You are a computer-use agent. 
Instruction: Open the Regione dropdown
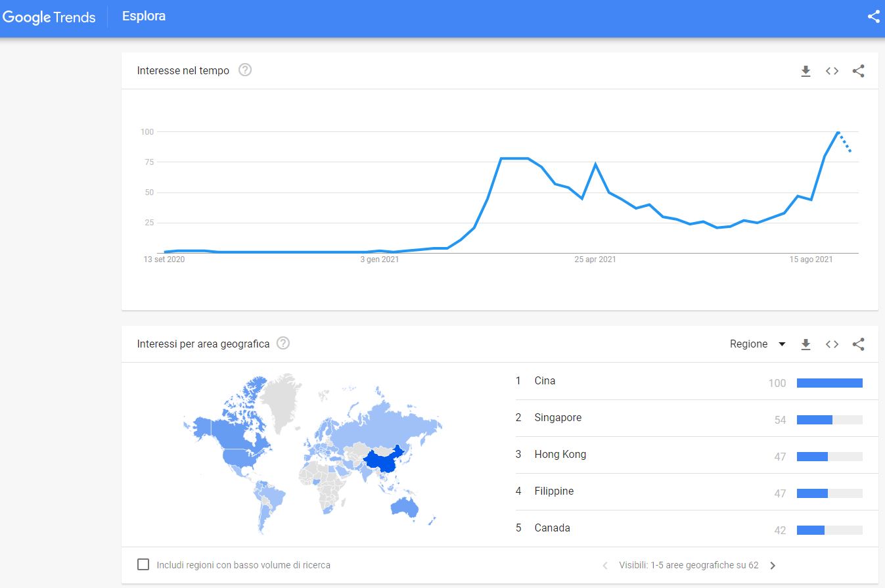[758, 344]
